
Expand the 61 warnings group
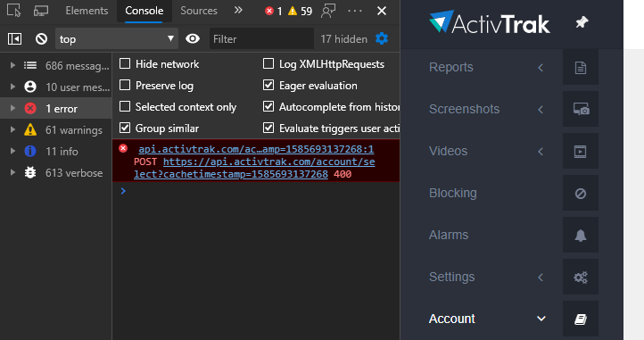point(12,129)
